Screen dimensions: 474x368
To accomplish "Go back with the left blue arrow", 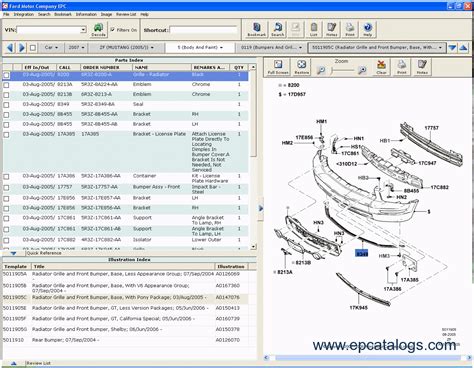I will click(x=10, y=48).
